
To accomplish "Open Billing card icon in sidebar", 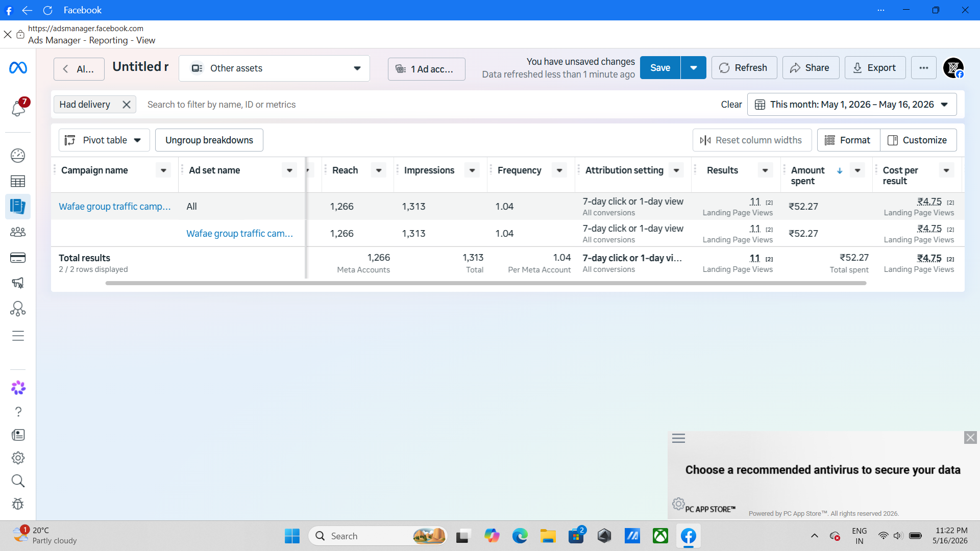I will pyautogui.click(x=18, y=258).
